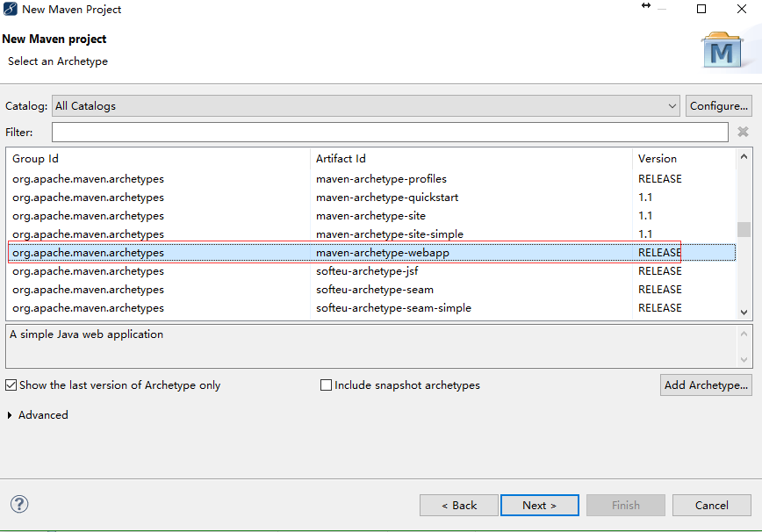Open the help question mark icon
The image size is (762, 532).
19,504
